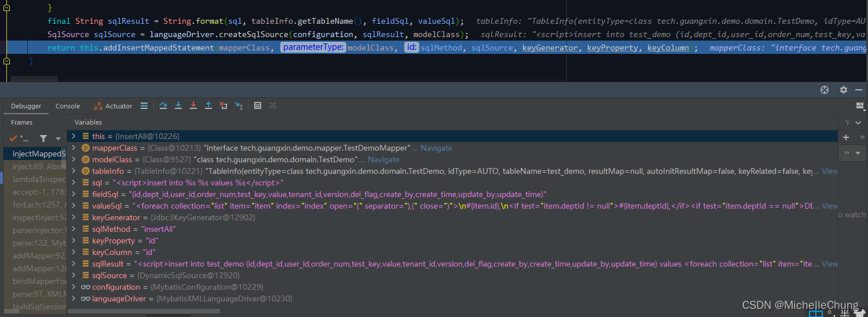Switch to the Actuator tab

pyautogui.click(x=113, y=106)
